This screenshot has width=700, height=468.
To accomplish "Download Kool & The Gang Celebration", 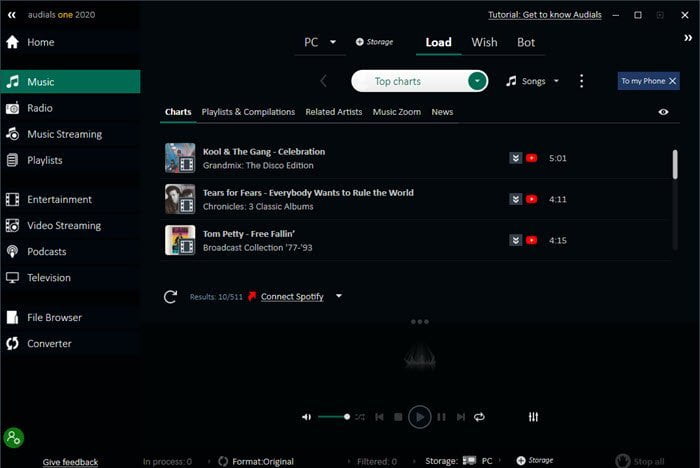I will click(x=516, y=158).
